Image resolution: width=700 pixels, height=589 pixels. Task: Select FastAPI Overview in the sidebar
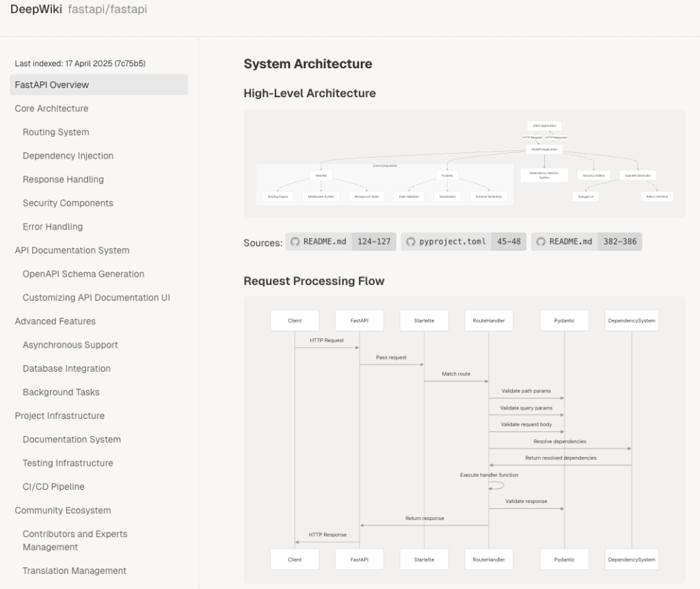click(52, 85)
